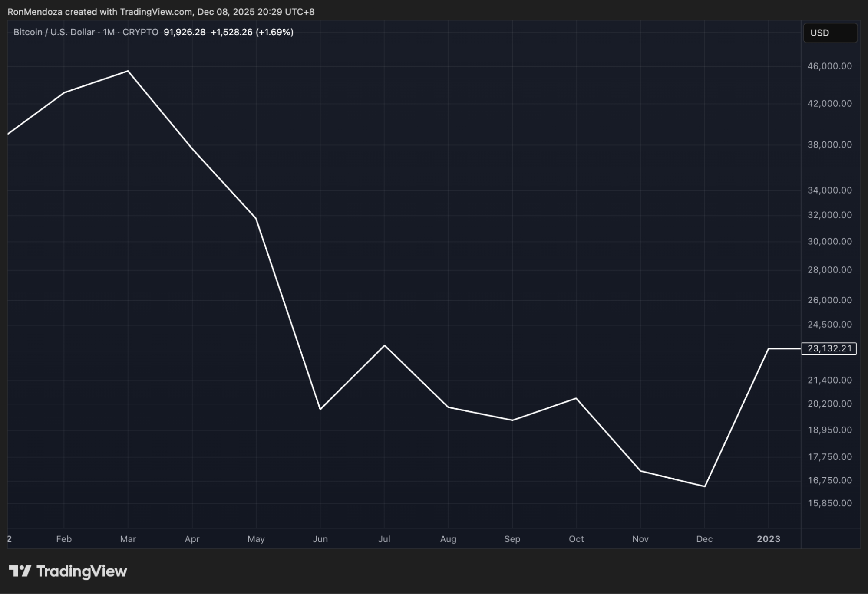868x594 pixels.
Task: Click the March peak on the price line
Action: tap(128, 71)
